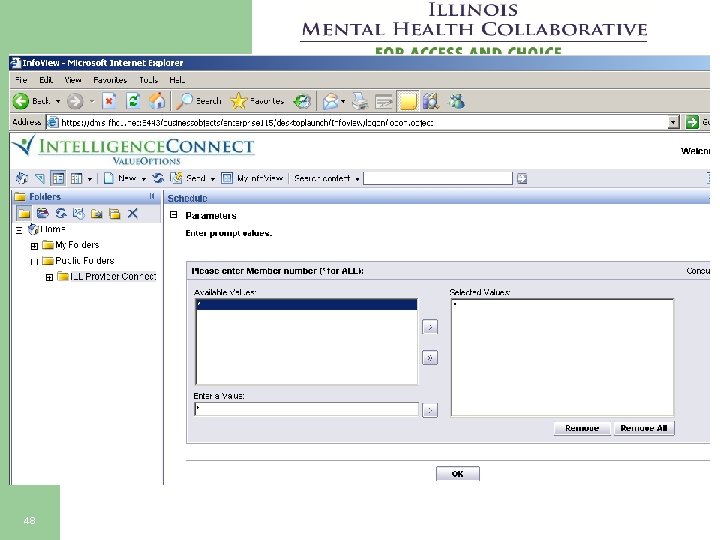
Task: Click the Messenger icon in IE toolbar
Action: pyautogui.click(x=456, y=101)
